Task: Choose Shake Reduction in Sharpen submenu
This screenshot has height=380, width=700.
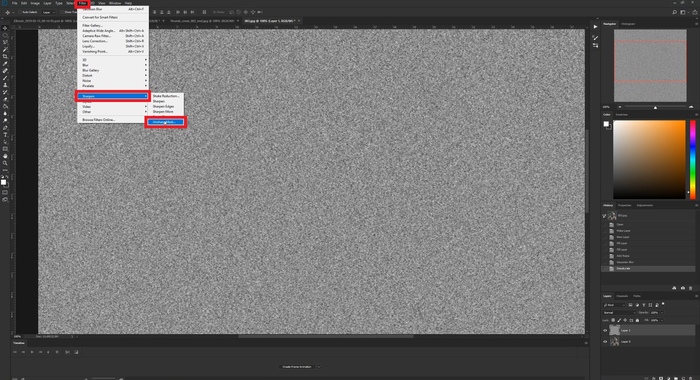Action: [166, 96]
